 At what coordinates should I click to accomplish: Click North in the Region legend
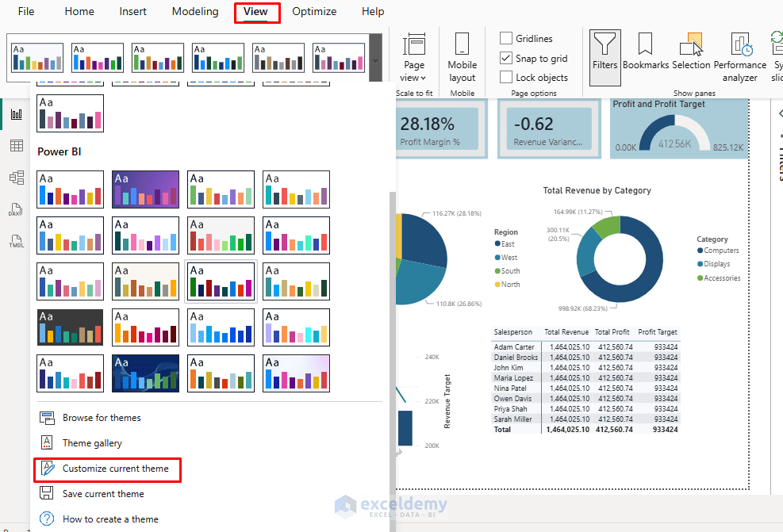click(x=508, y=285)
